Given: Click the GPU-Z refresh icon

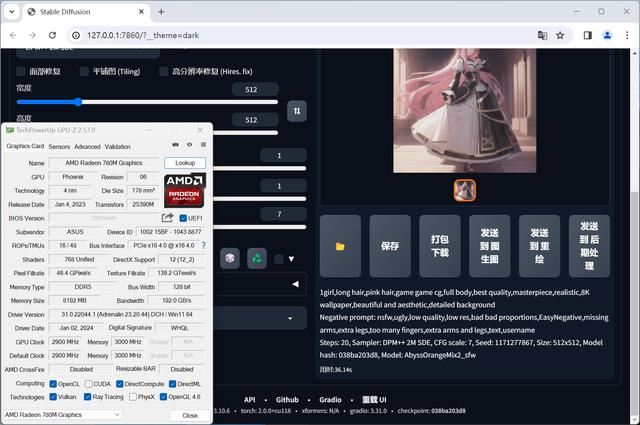Looking at the screenshot, I should (x=189, y=145).
